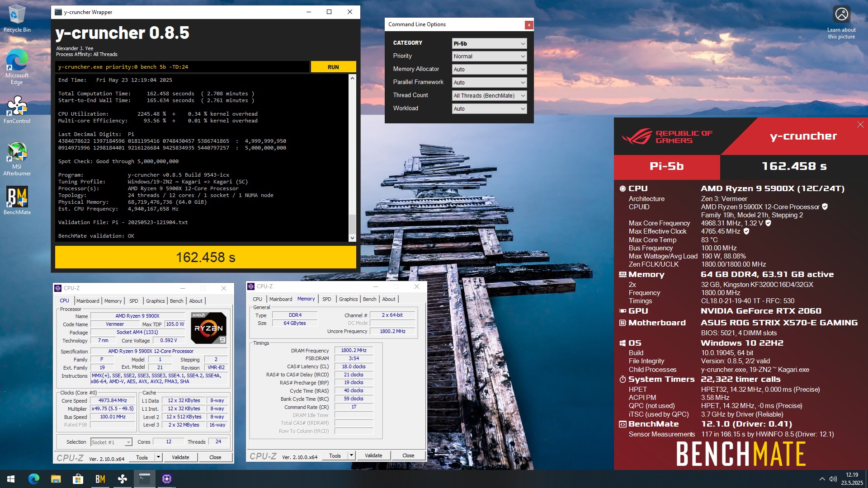Viewport: 868px width, 488px height.
Task: Close the BenchMate result panel
Action: pyautogui.click(x=860, y=124)
